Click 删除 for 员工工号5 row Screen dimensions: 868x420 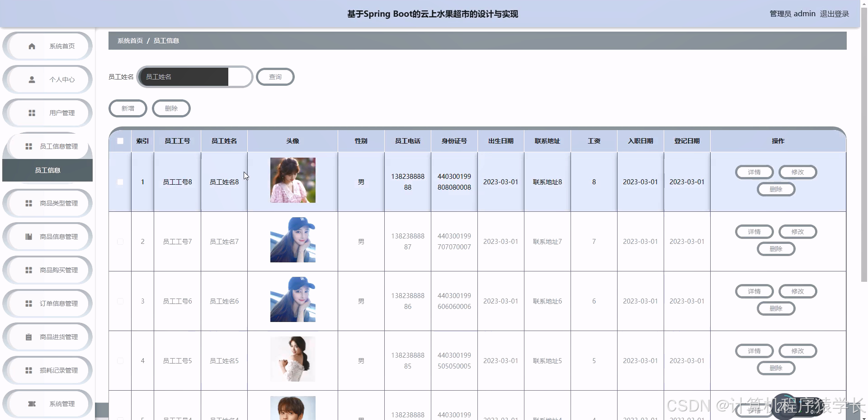[x=776, y=368]
